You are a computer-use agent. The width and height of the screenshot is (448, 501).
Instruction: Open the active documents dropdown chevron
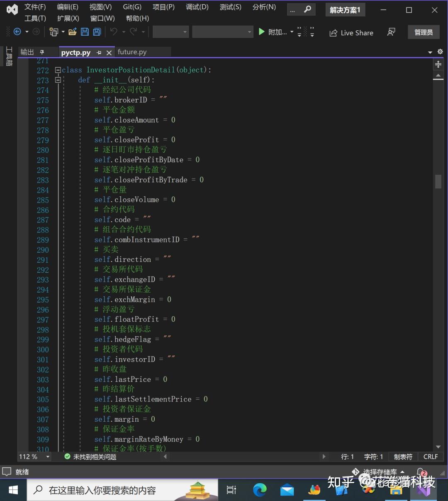430,52
